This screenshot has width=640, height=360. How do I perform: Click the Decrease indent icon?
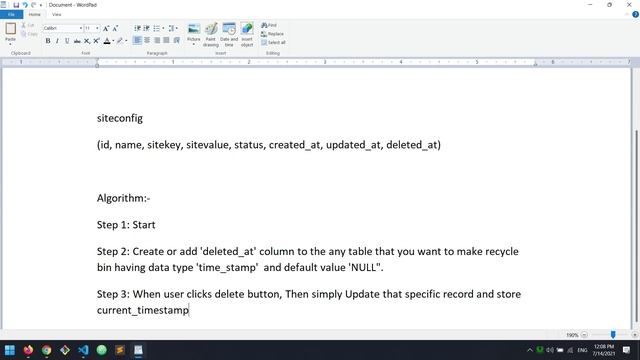pyautogui.click(x=137, y=28)
